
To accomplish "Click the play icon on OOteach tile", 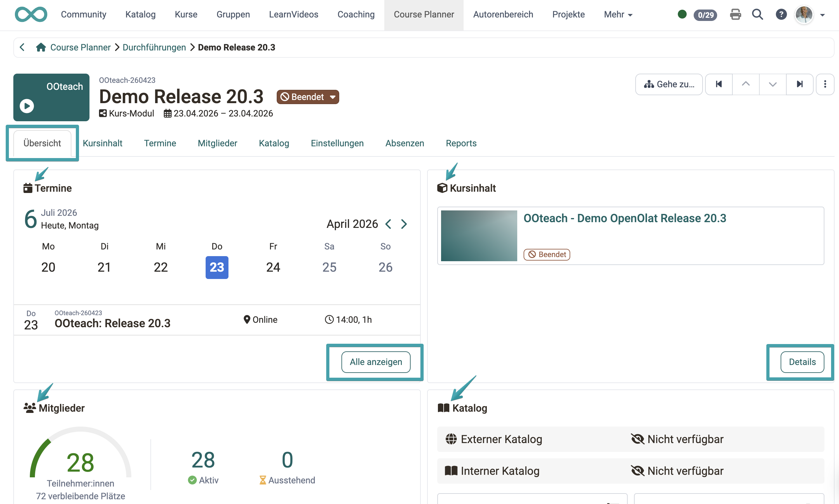I will click(27, 106).
